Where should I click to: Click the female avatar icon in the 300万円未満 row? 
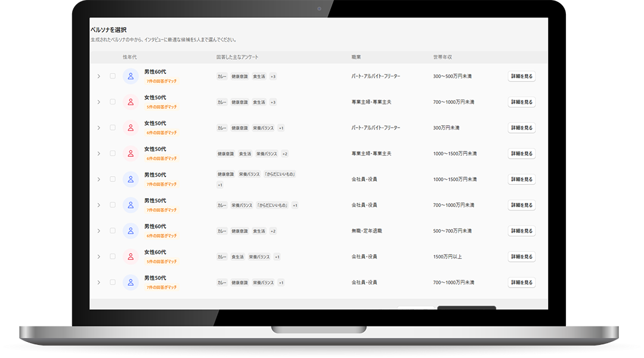[131, 128]
